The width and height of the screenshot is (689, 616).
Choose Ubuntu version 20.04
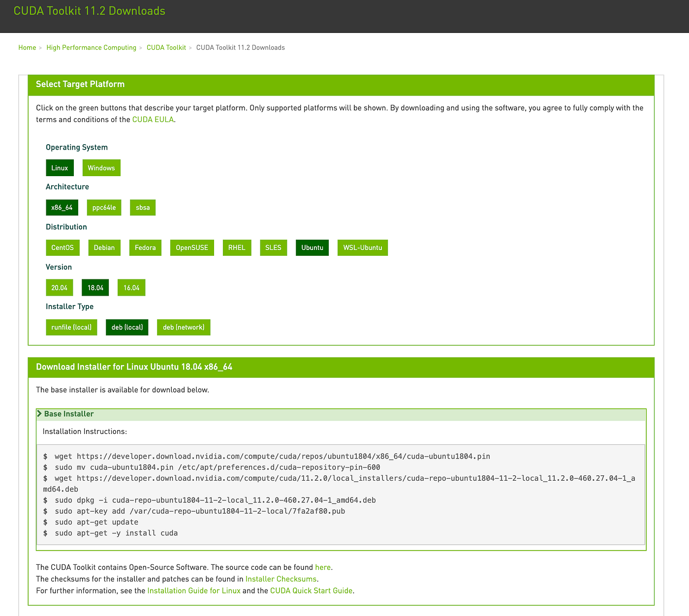[59, 287]
